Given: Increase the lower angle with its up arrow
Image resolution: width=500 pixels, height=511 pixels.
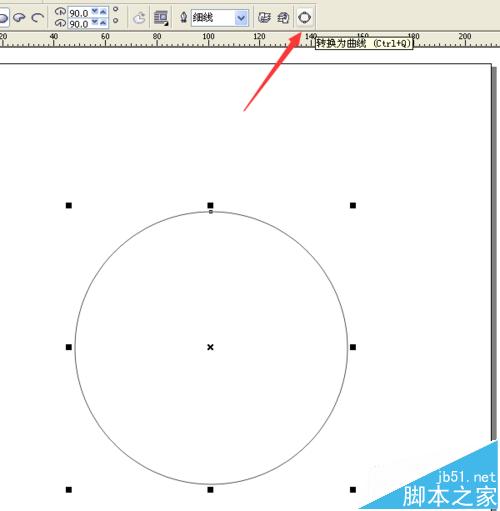Looking at the screenshot, I should [103, 23].
